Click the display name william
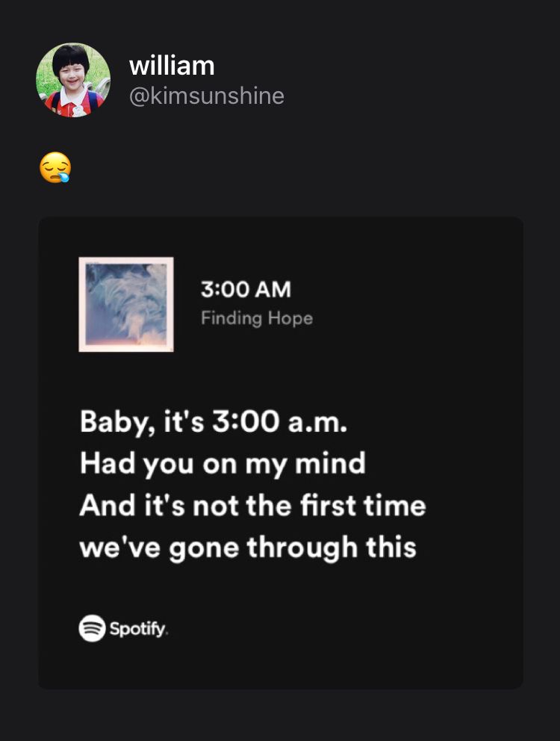Screen dimensions: 560x741 [172, 66]
